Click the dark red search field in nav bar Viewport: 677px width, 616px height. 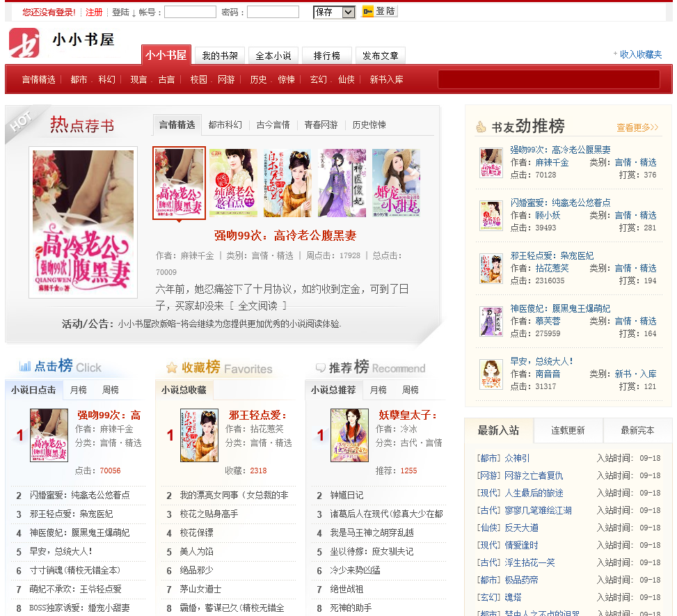click(x=549, y=79)
